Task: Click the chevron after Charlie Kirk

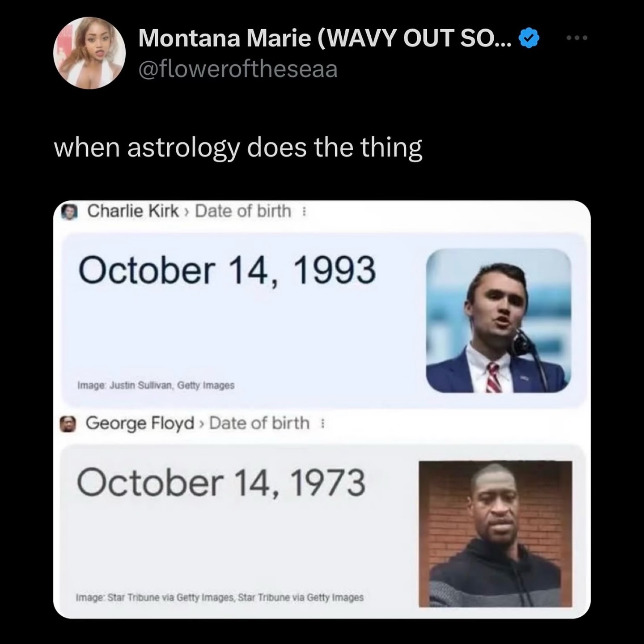Action: [186, 212]
